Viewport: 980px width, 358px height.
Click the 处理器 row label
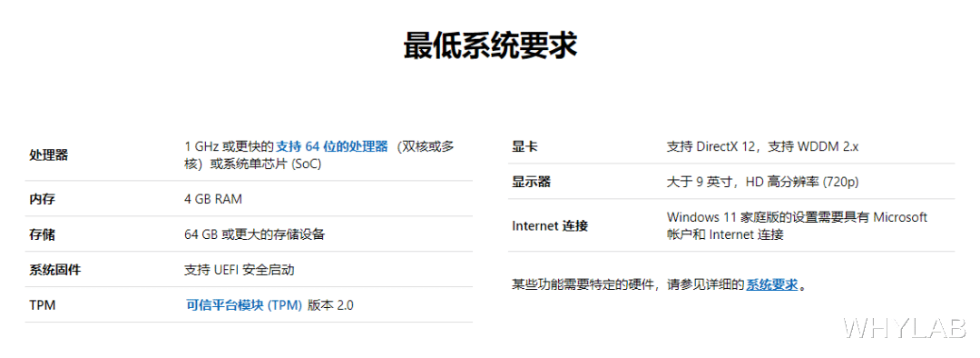tap(48, 155)
